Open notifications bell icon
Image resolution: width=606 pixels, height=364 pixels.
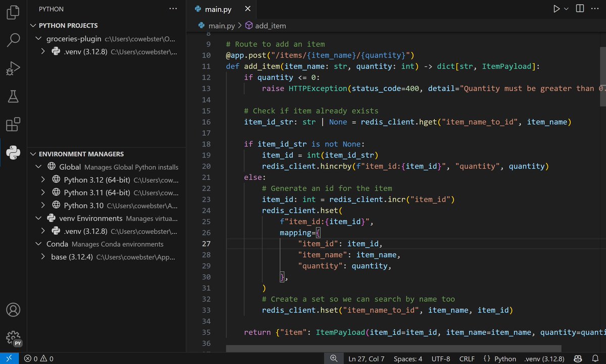coord(594,358)
